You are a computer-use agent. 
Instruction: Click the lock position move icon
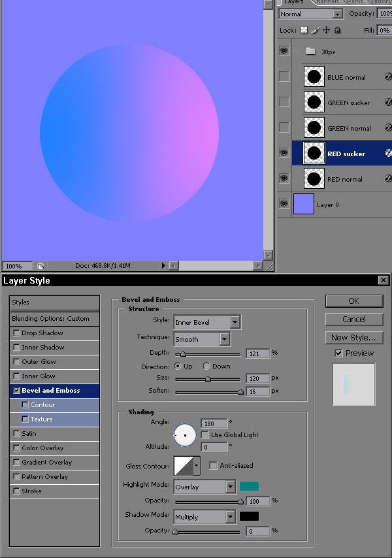(x=326, y=30)
